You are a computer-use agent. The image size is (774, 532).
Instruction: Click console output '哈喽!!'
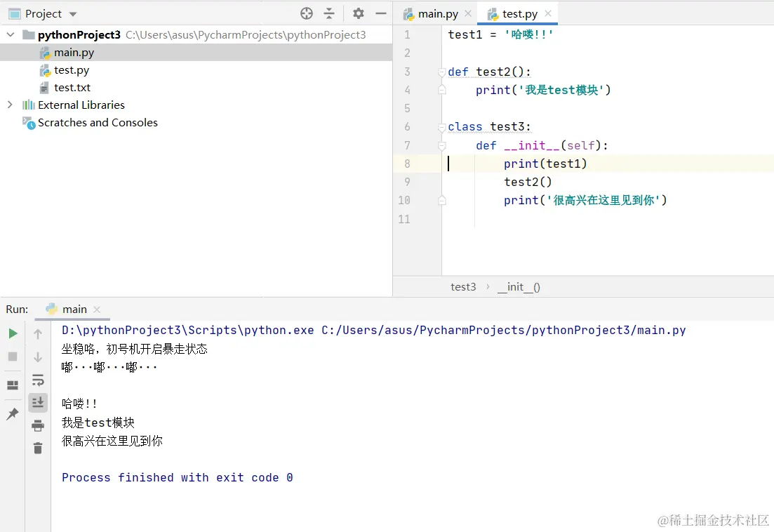tap(79, 404)
